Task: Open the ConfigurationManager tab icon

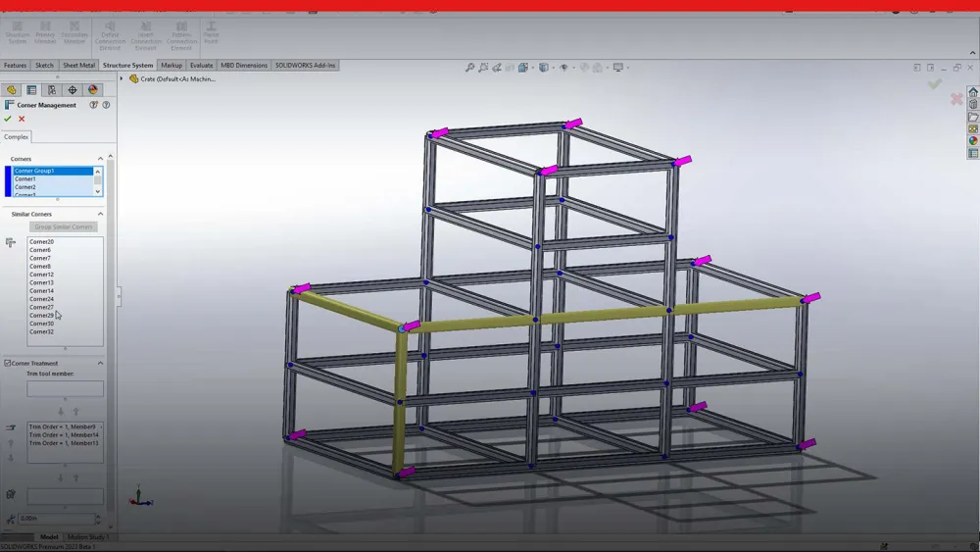Action: click(52, 90)
